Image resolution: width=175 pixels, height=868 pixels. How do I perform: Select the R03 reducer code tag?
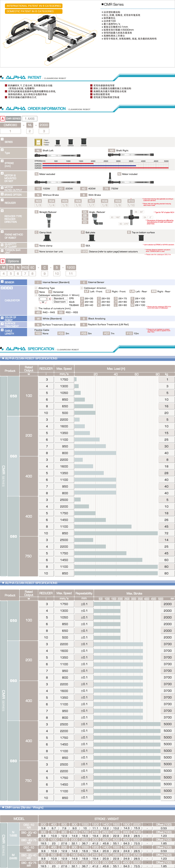pyautogui.click(x=38, y=201)
